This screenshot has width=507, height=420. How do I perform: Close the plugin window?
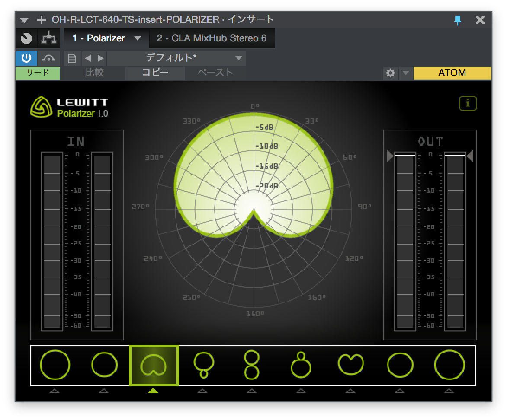point(480,20)
